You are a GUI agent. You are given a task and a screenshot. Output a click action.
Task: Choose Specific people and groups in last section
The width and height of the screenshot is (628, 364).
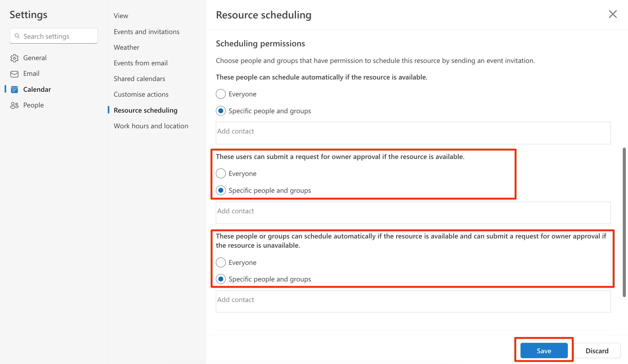[221, 279]
